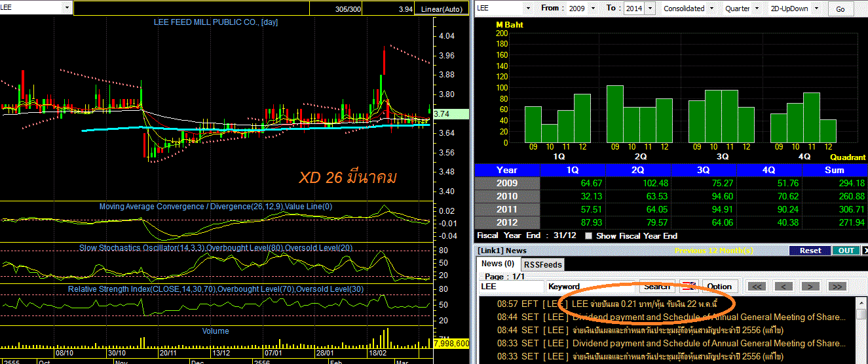Click the 305/300 bar count field
868x364 pixels.
click(335, 9)
